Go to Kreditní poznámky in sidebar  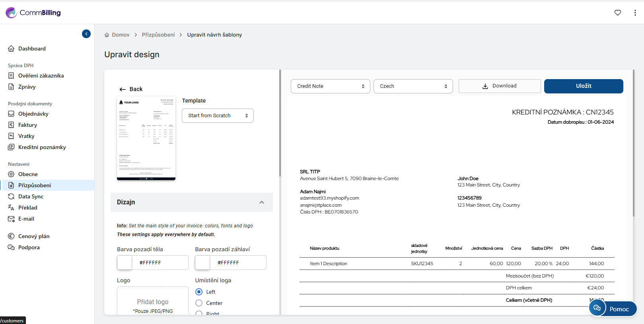[42, 147]
